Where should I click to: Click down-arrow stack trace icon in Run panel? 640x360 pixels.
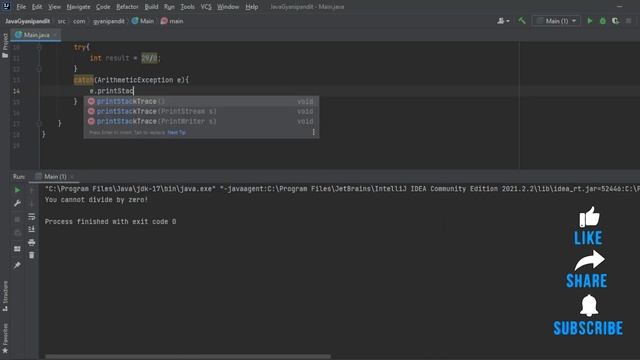tap(31, 204)
